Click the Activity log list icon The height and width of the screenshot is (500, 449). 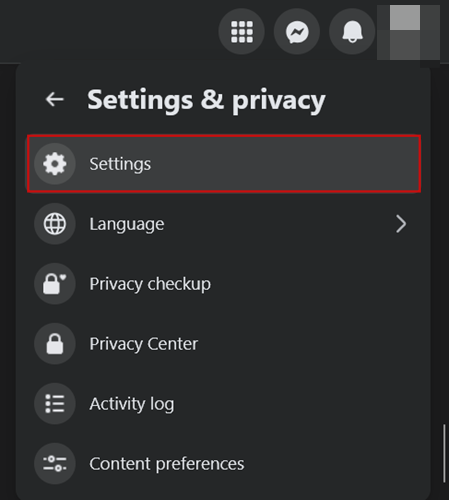55,404
